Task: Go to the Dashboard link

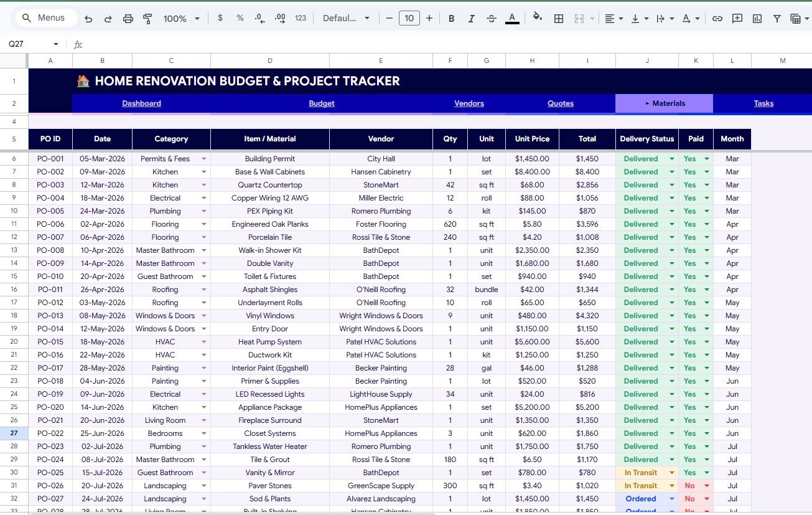Action: click(x=141, y=103)
